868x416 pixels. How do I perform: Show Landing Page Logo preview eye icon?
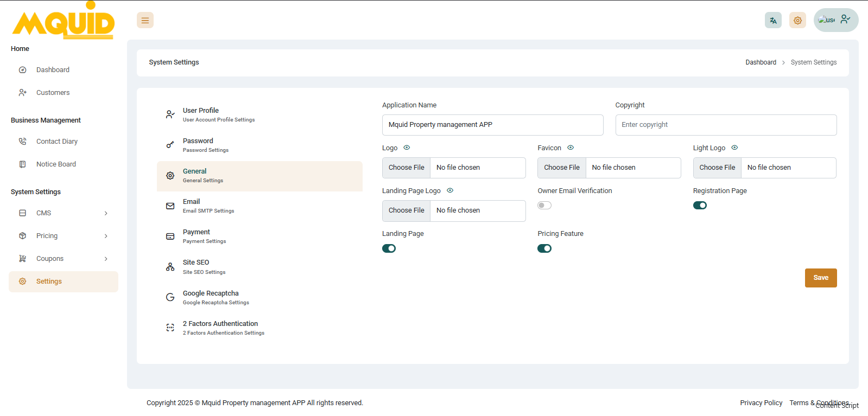[450, 190]
